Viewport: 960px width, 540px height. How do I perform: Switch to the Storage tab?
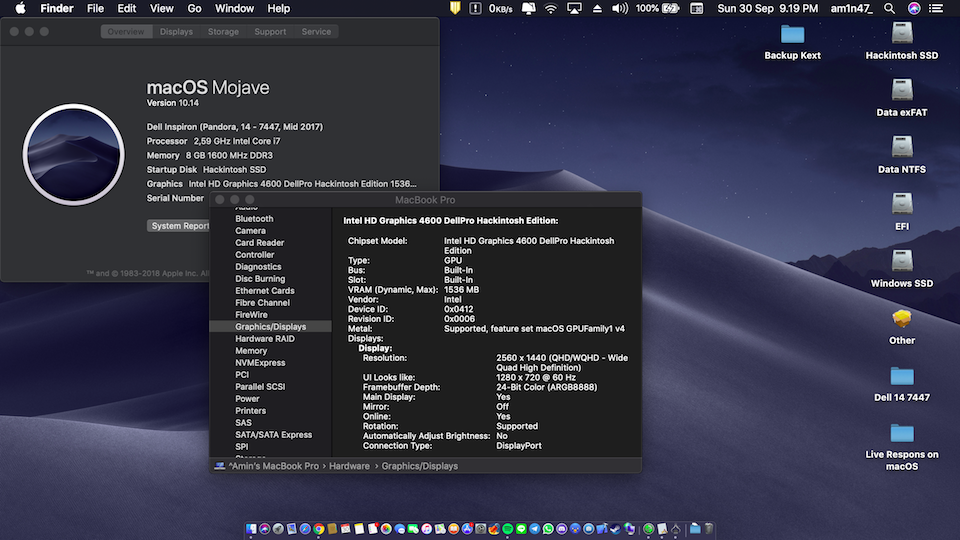pos(223,32)
